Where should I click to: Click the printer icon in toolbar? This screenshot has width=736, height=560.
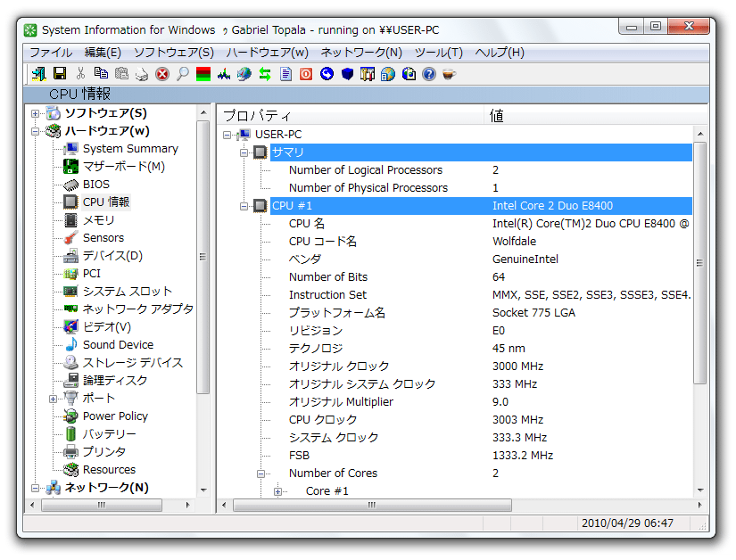(142, 75)
